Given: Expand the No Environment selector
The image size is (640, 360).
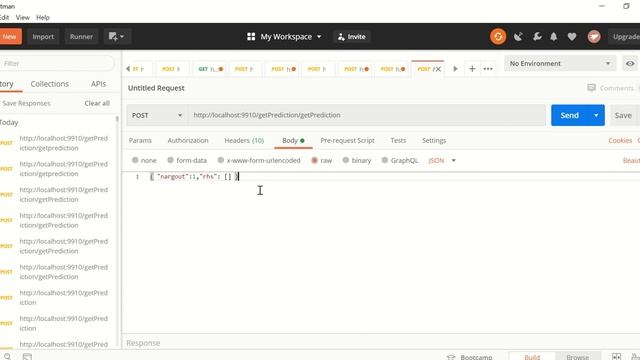Looking at the screenshot, I should pyautogui.click(x=560, y=64).
